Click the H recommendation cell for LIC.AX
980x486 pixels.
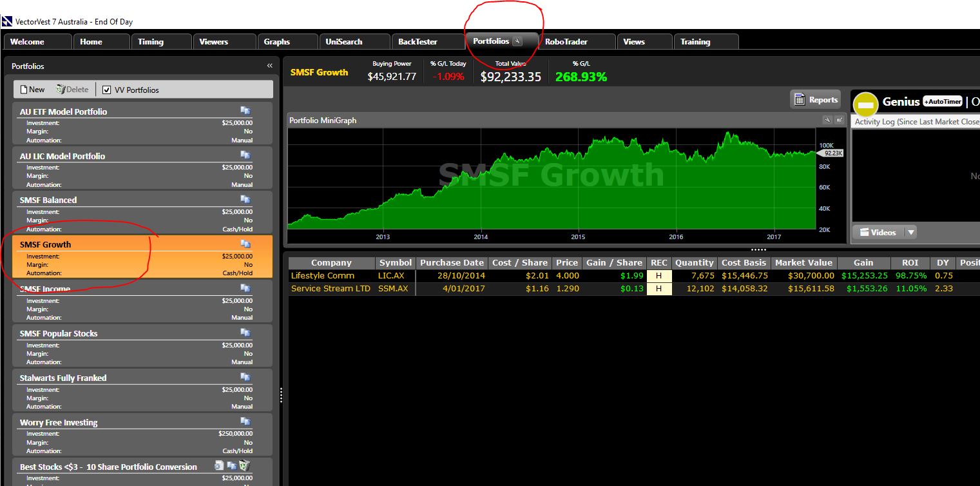[x=659, y=275]
